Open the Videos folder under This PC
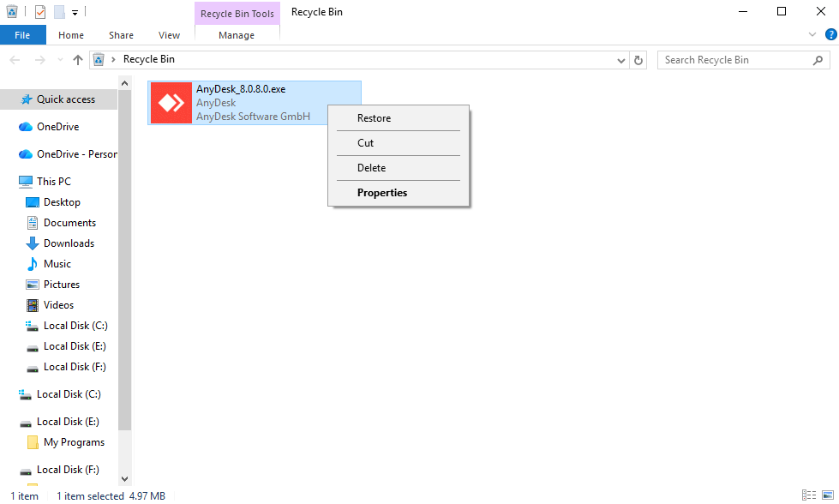 (x=58, y=305)
